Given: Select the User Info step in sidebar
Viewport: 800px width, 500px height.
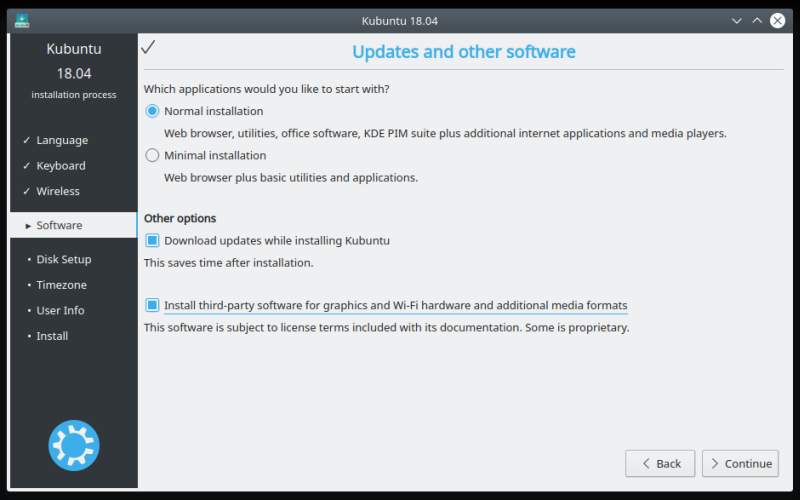Looking at the screenshot, I should pos(60,310).
